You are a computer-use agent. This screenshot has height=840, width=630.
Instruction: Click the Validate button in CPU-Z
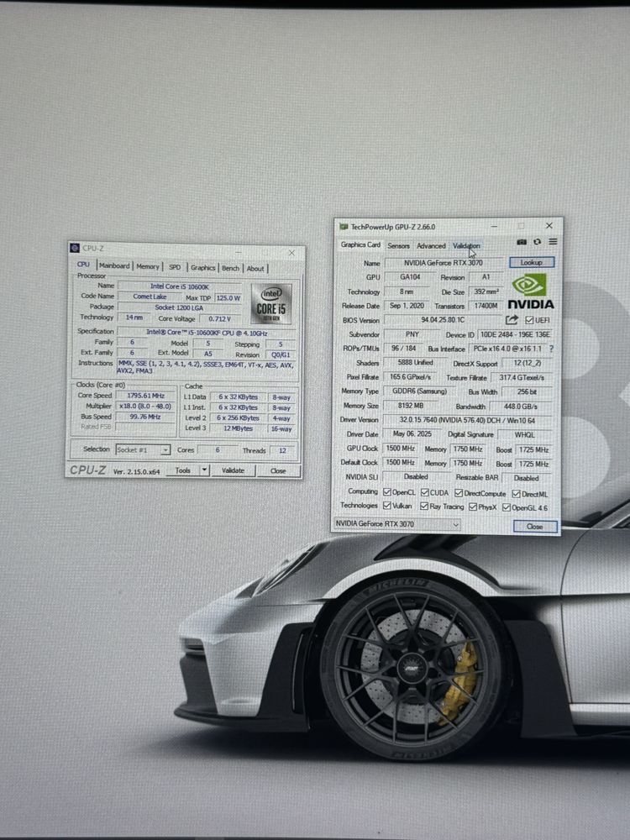tap(233, 470)
